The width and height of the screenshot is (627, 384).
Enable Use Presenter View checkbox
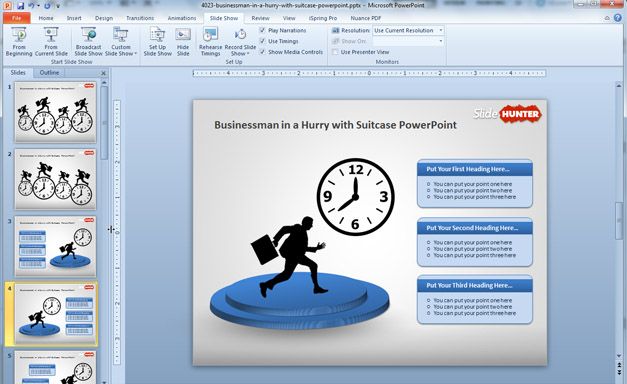(335, 52)
